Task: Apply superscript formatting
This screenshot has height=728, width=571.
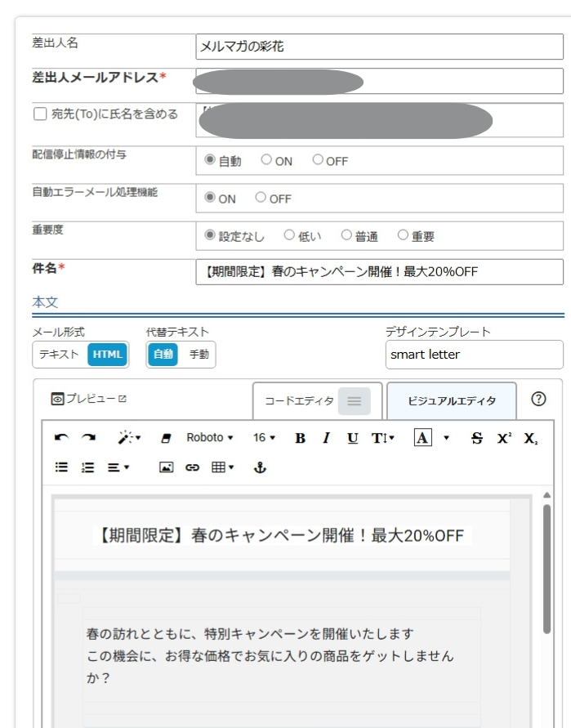Action: 504,438
